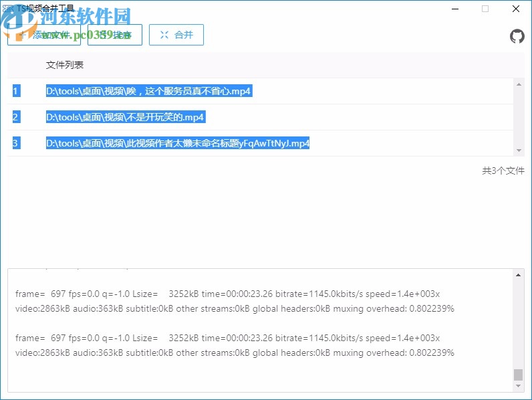Click the last muxing overhead log line
Screen dimensions: 532x400
click(235, 353)
